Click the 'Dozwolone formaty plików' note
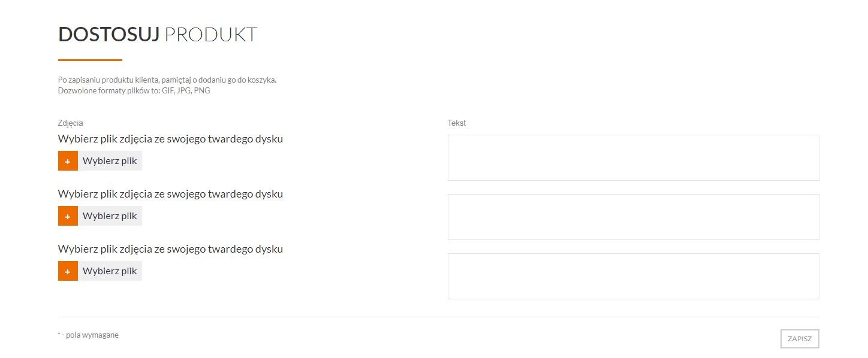The width and height of the screenshot is (868, 358). [134, 91]
